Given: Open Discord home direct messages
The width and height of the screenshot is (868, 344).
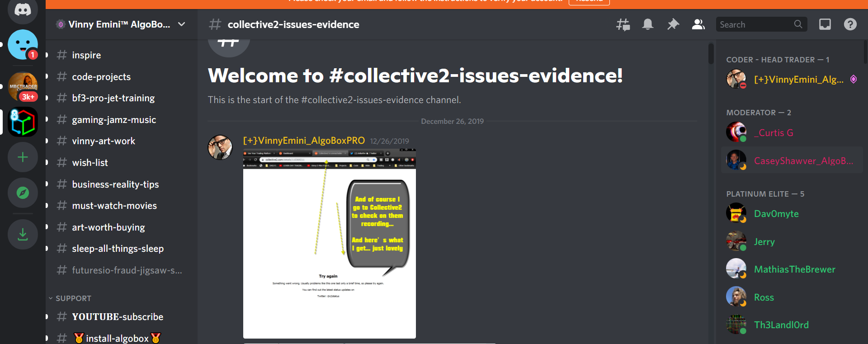Looking at the screenshot, I should 23,10.
